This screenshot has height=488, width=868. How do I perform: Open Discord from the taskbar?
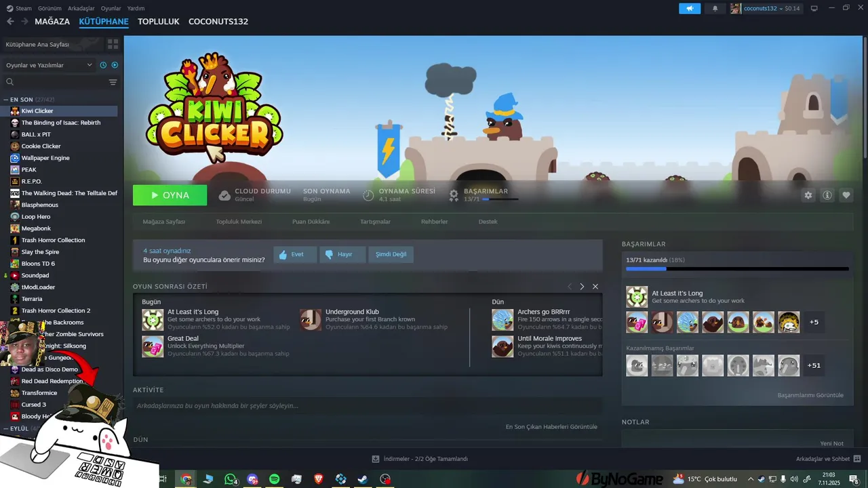pos(253,479)
